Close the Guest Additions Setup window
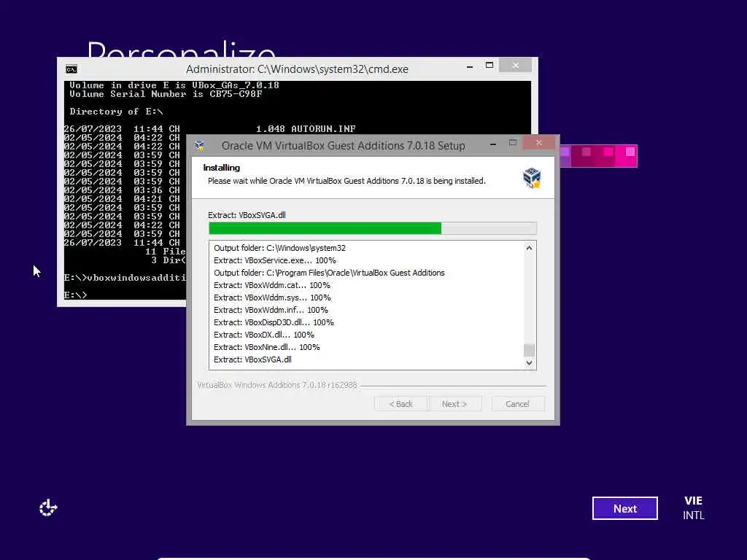Viewport: 747px width, 560px height. [539, 142]
